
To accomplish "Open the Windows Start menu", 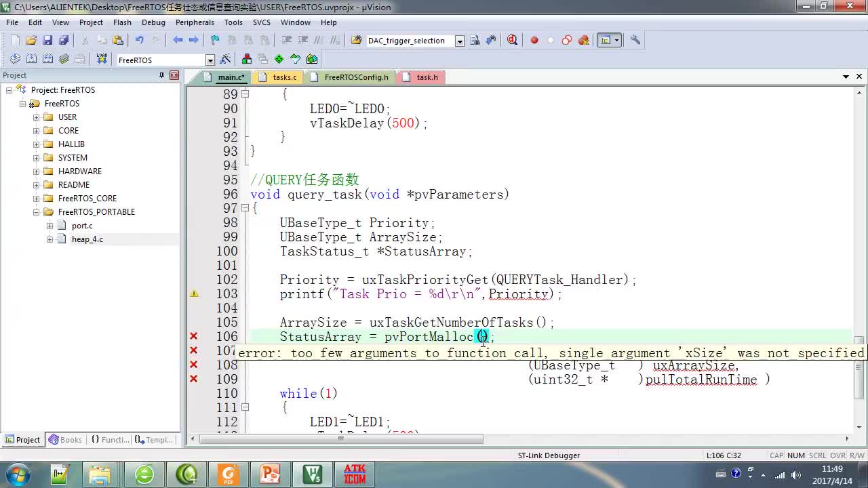I will [x=17, y=474].
